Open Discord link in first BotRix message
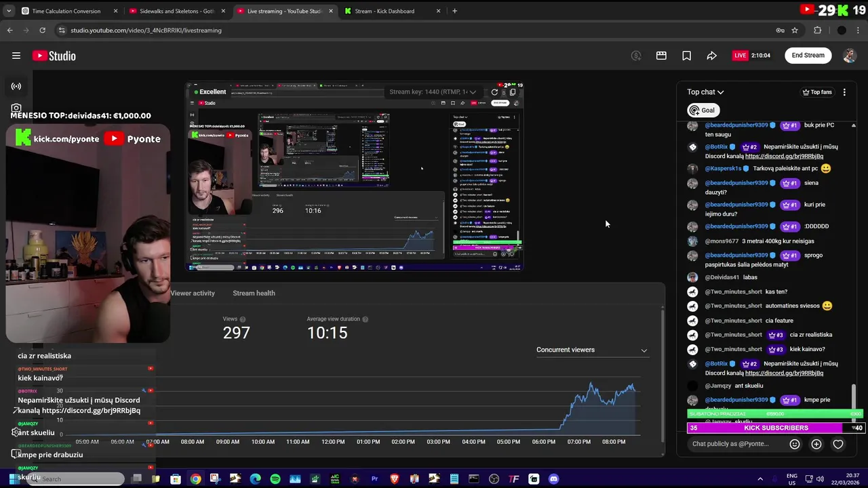 point(784,156)
